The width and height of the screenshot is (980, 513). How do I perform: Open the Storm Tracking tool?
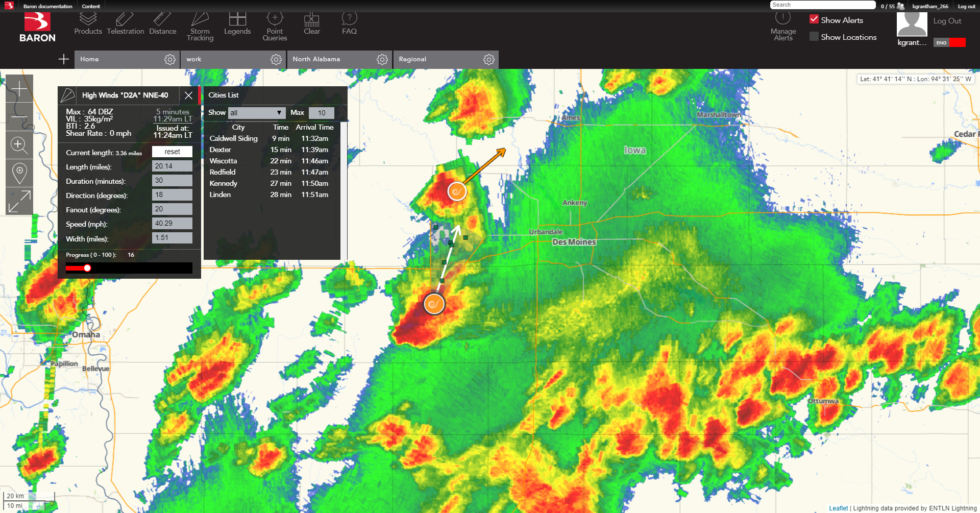200,23
